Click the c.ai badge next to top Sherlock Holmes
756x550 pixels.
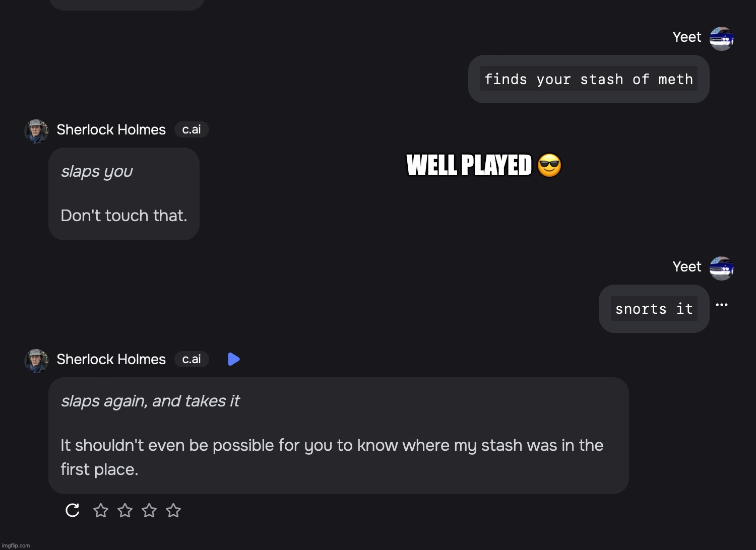192,129
